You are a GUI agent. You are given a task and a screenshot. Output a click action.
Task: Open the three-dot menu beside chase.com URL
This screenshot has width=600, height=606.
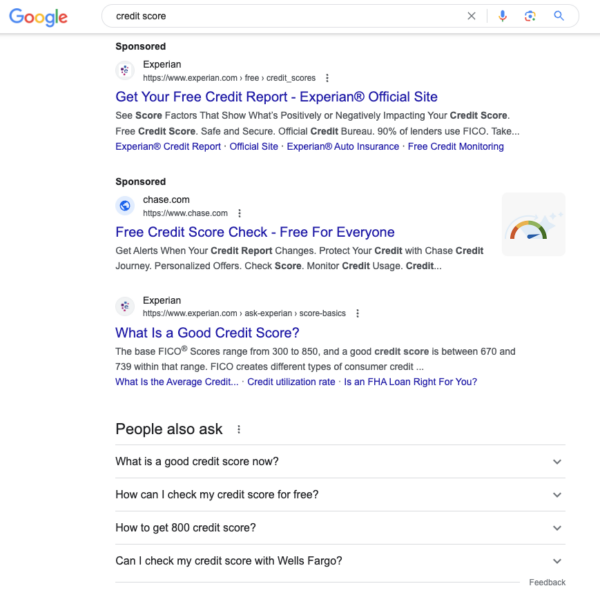tap(239, 213)
